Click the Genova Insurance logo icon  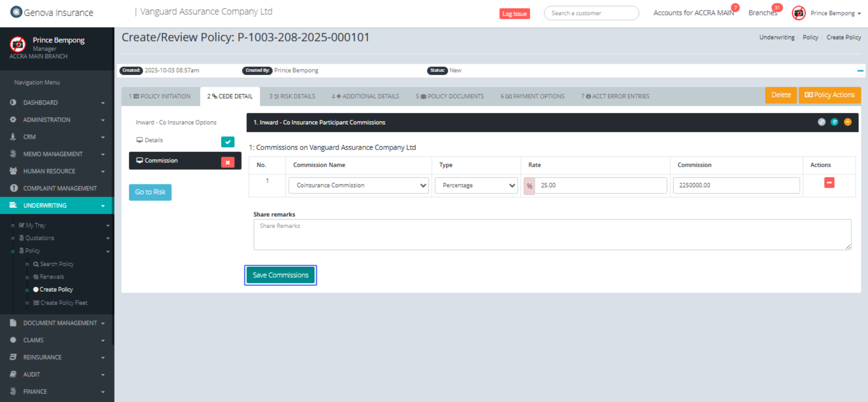coord(16,12)
